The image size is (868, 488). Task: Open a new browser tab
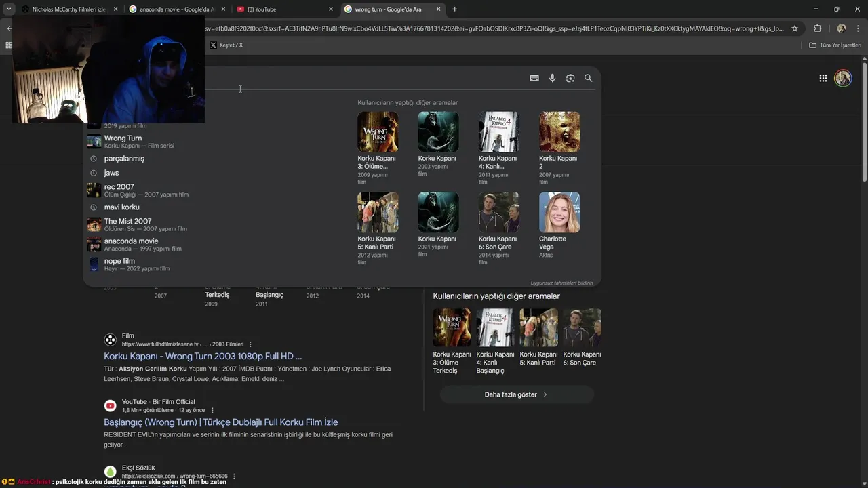coord(454,9)
